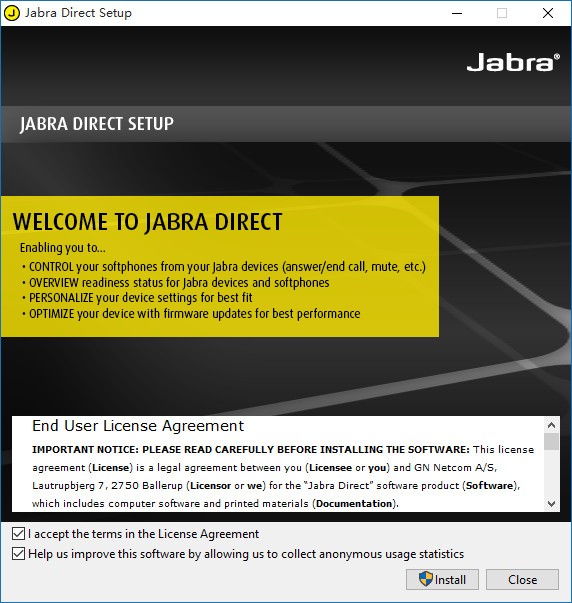Click the license agreement scrollbar thumb
Image resolution: width=572 pixels, height=603 pixels.
pyautogui.click(x=551, y=441)
